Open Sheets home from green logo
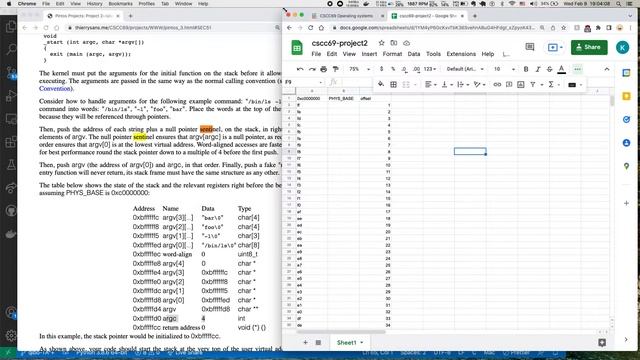The height and width of the screenshot is (360, 640). pyautogui.click(x=297, y=48)
